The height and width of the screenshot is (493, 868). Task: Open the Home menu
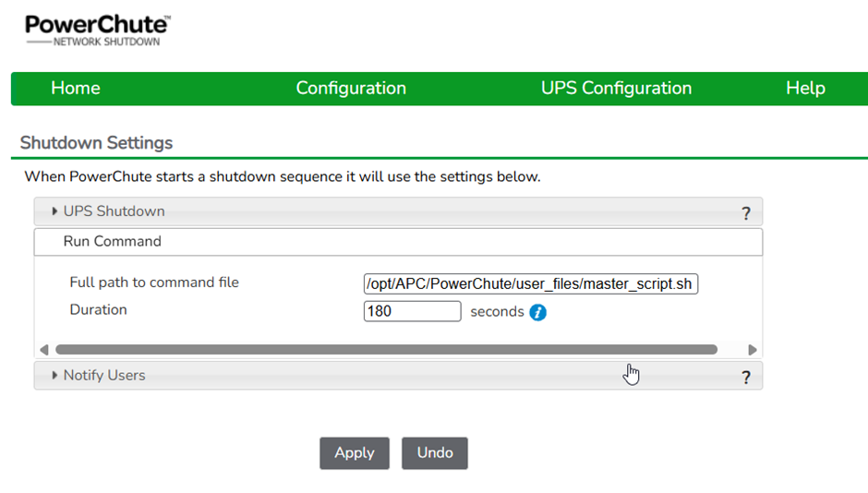point(76,88)
